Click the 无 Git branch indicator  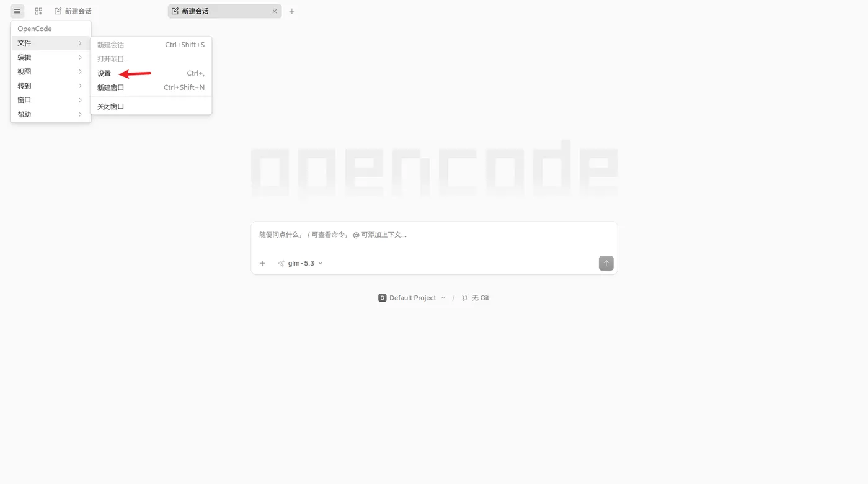pyautogui.click(x=476, y=298)
